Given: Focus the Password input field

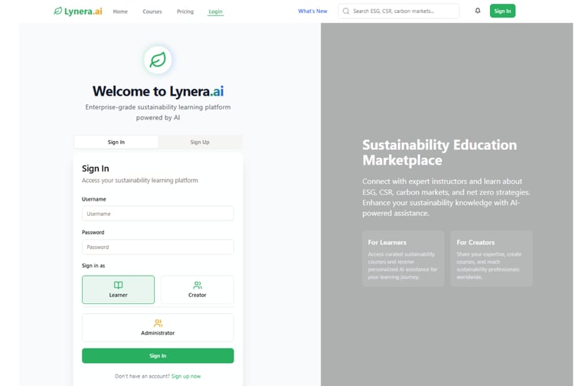Looking at the screenshot, I should 158,247.
